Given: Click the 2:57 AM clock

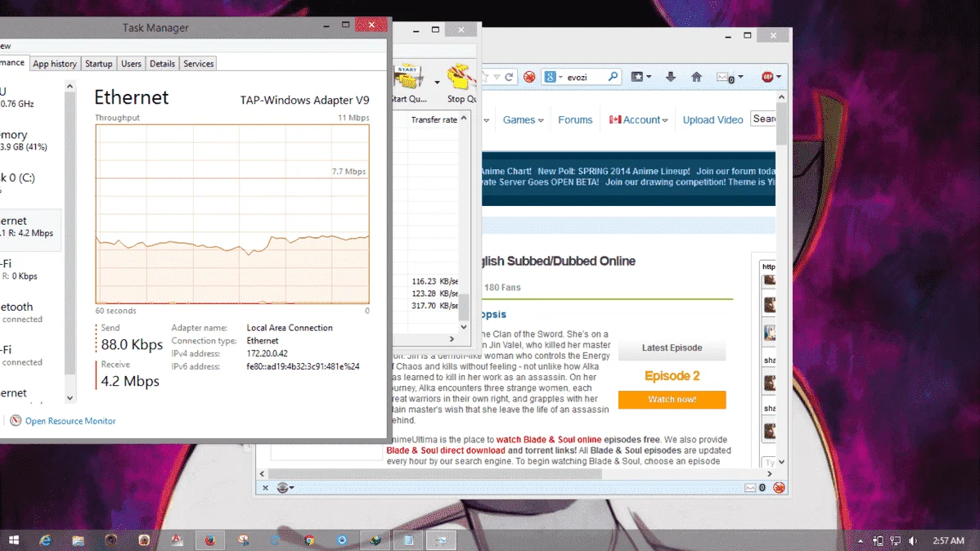Looking at the screenshot, I should click(x=948, y=540).
